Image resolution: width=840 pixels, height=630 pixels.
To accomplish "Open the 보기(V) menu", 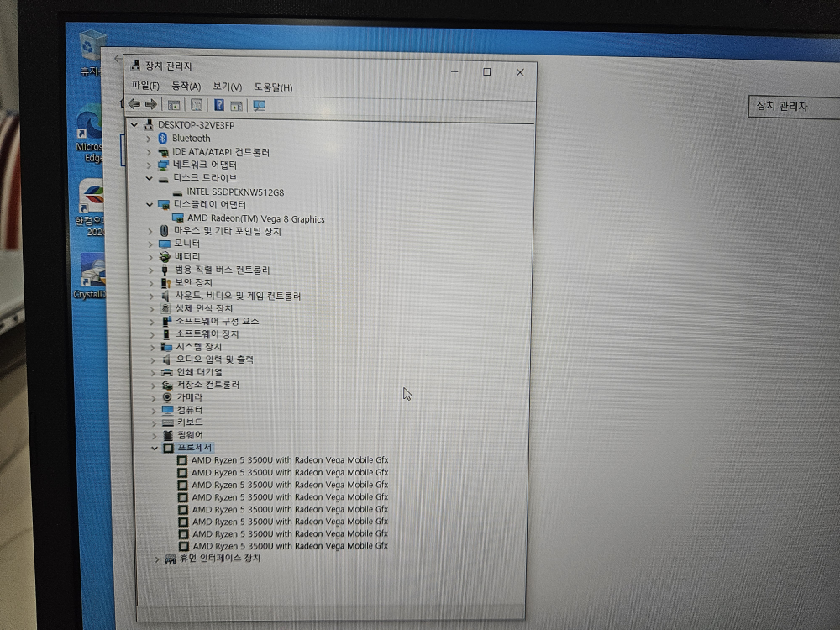I will (227, 87).
